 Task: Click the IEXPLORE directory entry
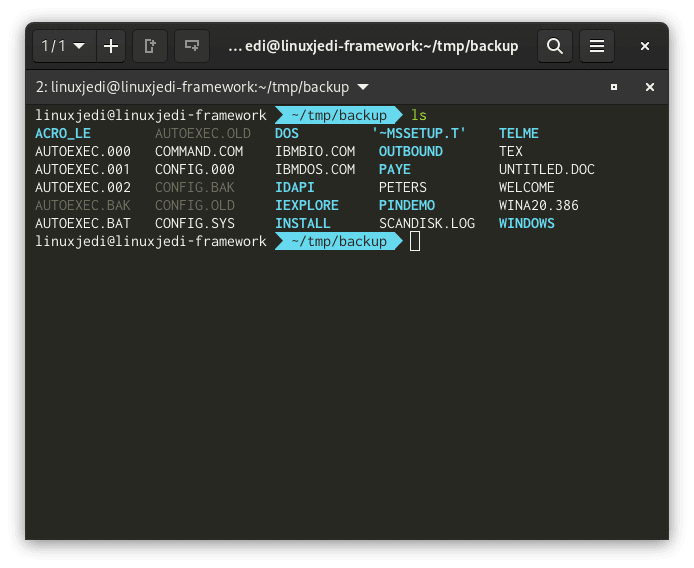click(306, 205)
